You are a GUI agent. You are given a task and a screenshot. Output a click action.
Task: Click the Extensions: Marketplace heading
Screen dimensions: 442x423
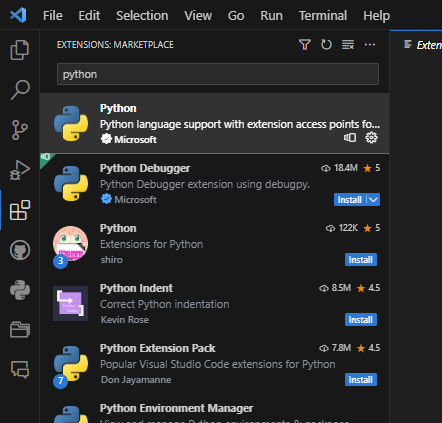tap(115, 45)
